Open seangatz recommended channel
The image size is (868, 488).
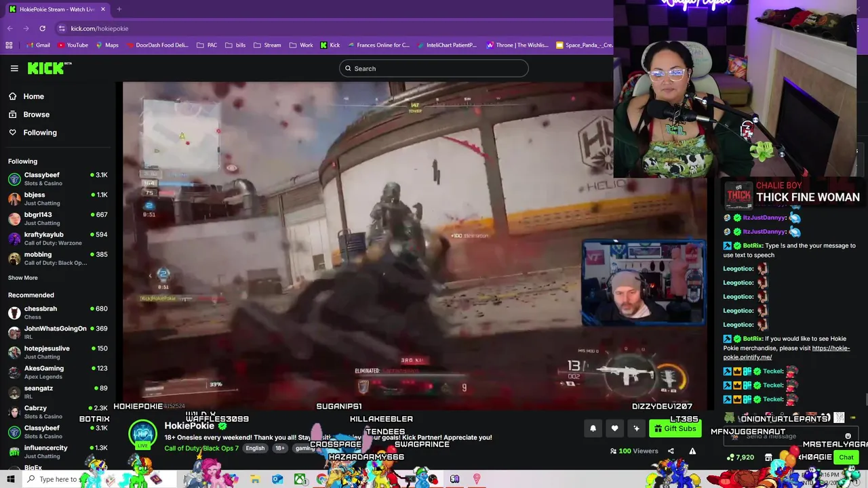pos(58,392)
